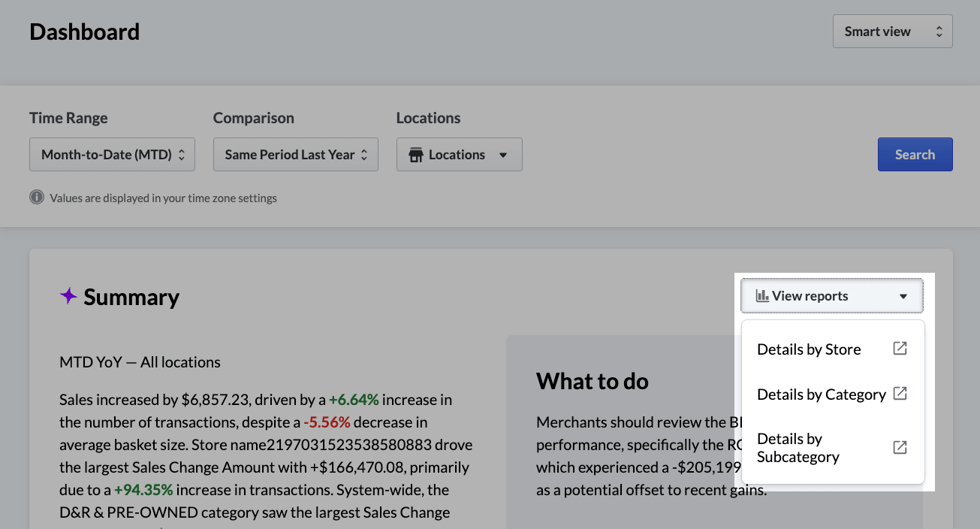Screen dimensions: 980x529
Task: Select Details by Subcategory menu entry
Action: [x=832, y=448]
